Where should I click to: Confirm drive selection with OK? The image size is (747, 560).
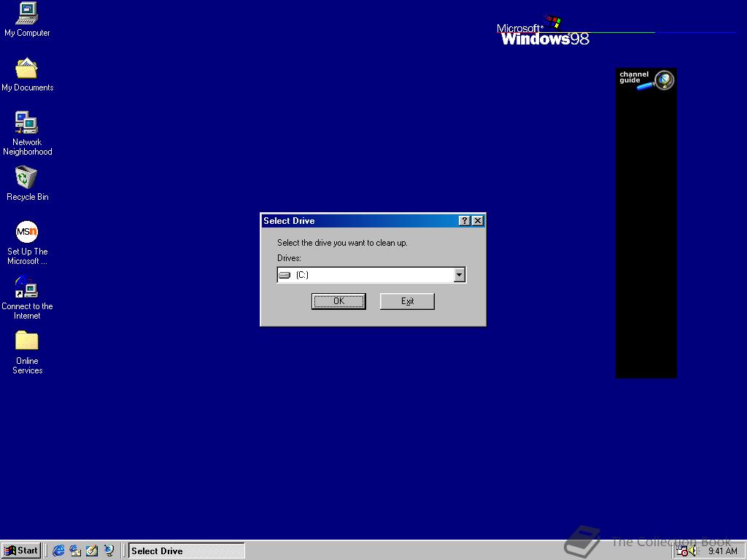point(338,301)
